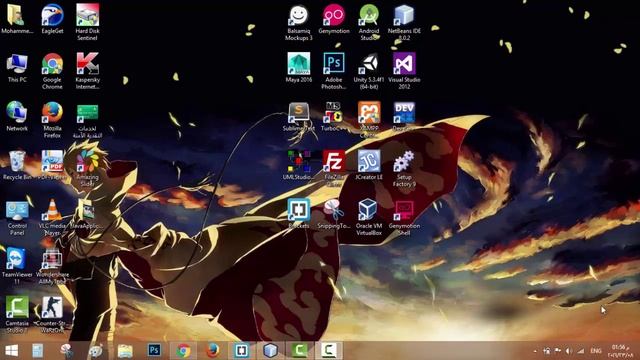Viewport: 640px width, 360px height.
Task: Open the Sublime Text desktop shortcut
Action: 299,116
